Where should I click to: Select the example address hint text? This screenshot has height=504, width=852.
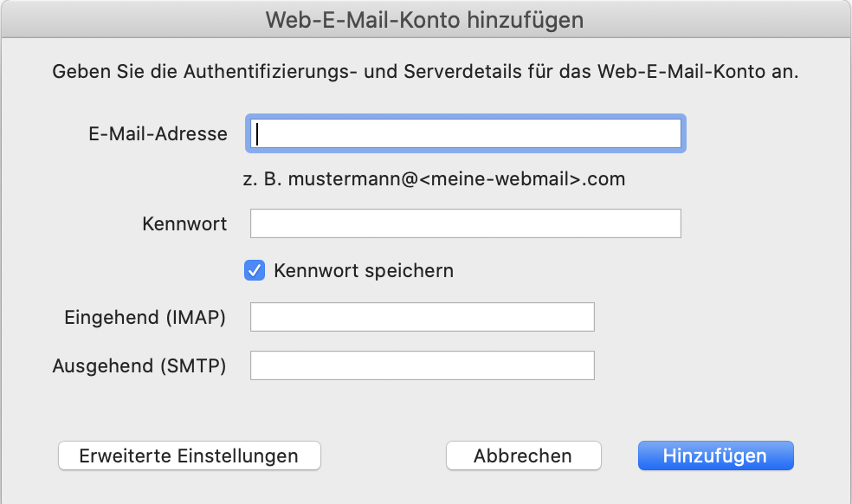[x=431, y=178]
